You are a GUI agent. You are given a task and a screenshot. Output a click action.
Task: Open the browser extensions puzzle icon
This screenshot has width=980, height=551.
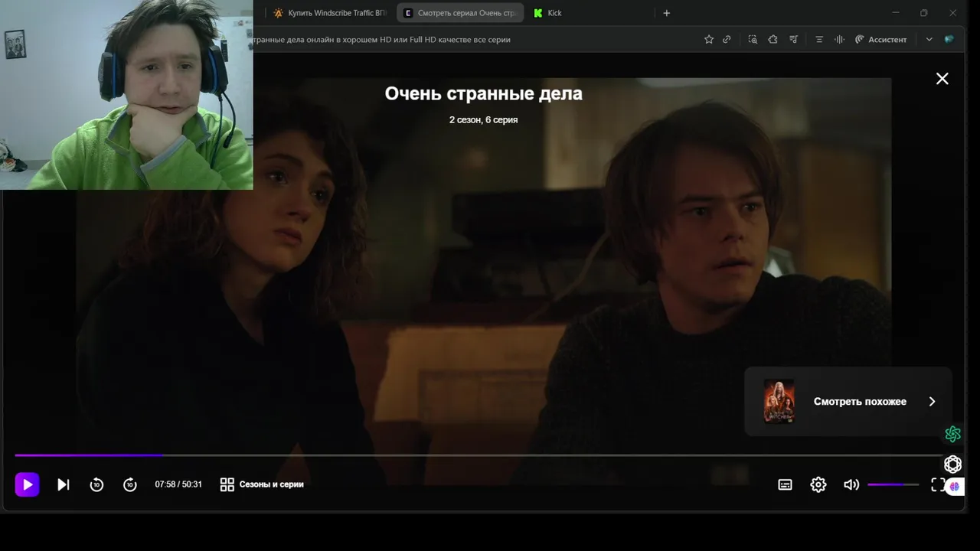773,39
